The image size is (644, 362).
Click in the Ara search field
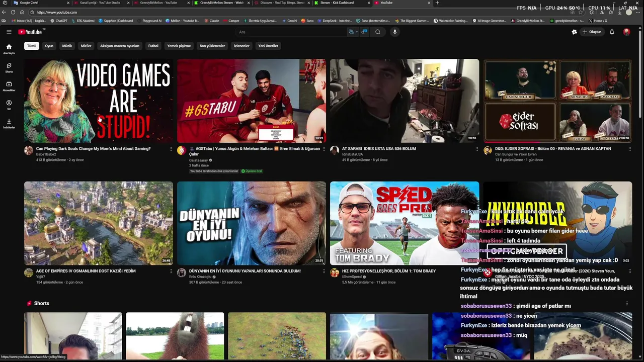(x=292, y=32)
